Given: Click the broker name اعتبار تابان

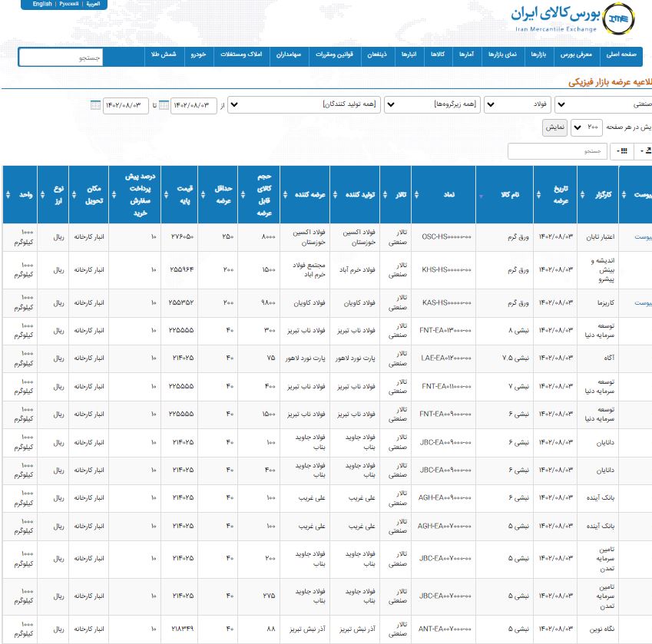Looking at the screenshot, I should click(x=600, y=237).
